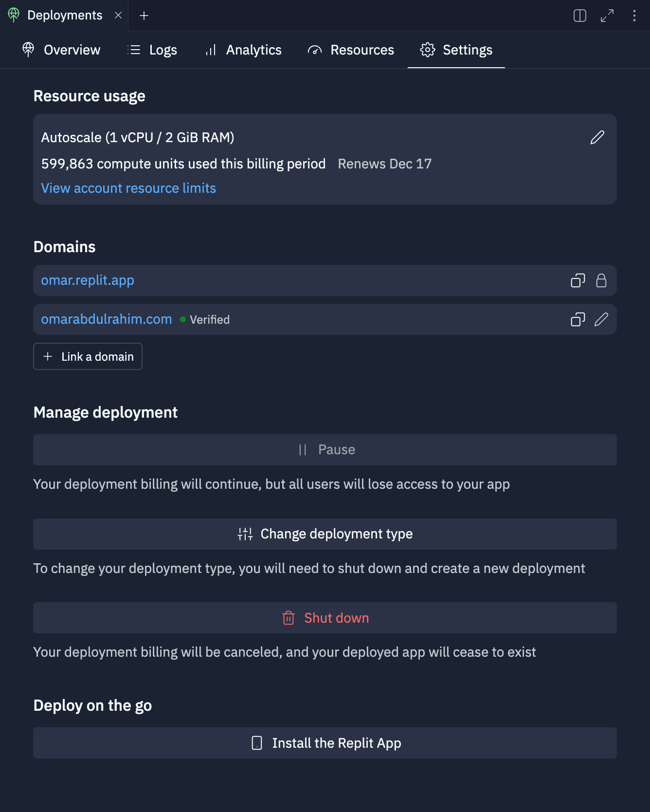Click the lock icon beside omar.replit.app
The image size is (650, 812).
[x=601, y=280]
